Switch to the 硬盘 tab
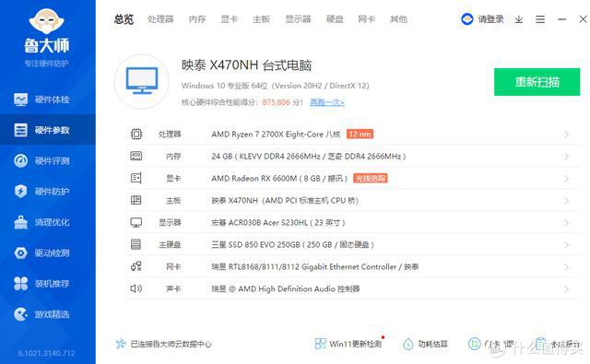The width and height of the screenshot is (590, 364). 335,19
